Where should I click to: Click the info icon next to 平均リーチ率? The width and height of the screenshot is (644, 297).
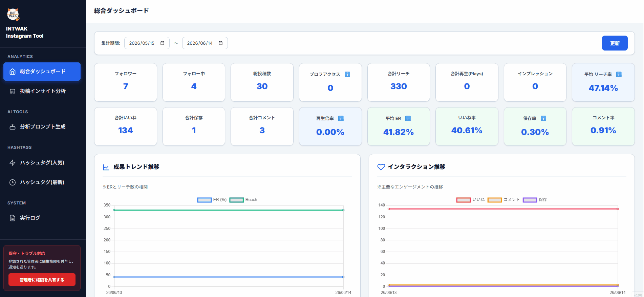619,74
